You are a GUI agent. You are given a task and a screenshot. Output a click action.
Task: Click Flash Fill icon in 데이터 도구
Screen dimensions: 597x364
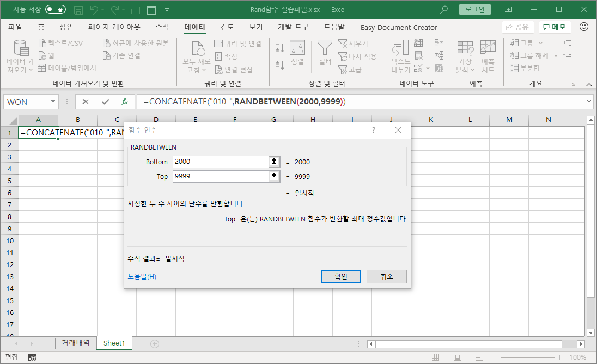tap(418, 42)
